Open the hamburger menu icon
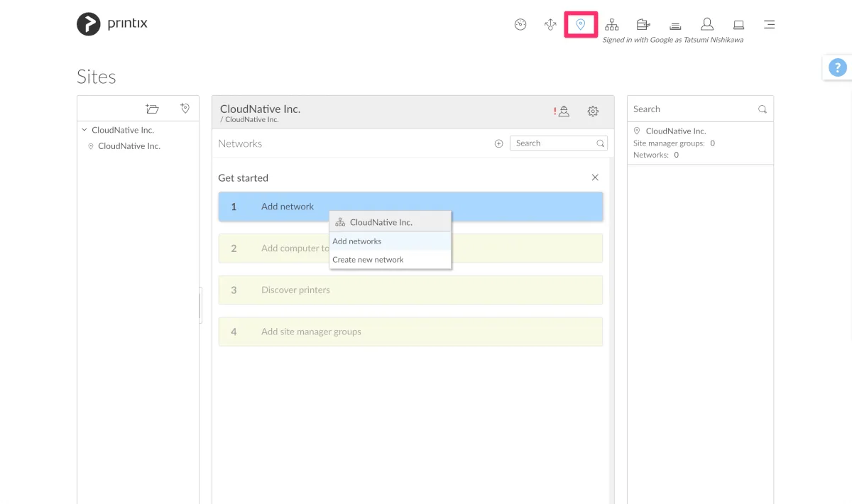 [x=769, y=25]
